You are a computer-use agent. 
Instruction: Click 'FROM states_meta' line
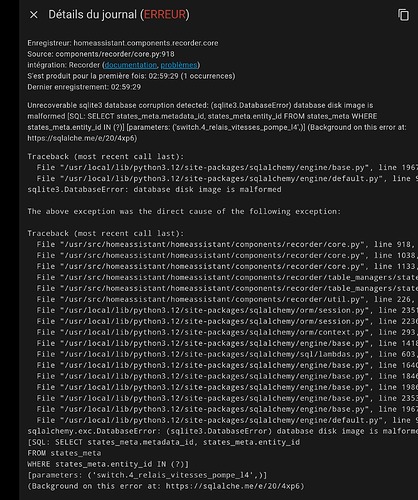coord(64,453)
